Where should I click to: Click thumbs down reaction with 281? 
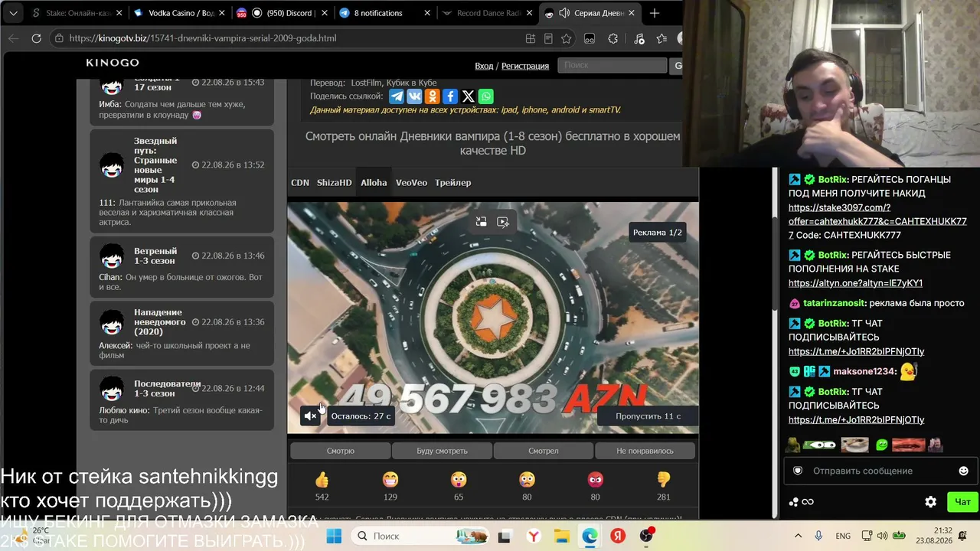664,480
